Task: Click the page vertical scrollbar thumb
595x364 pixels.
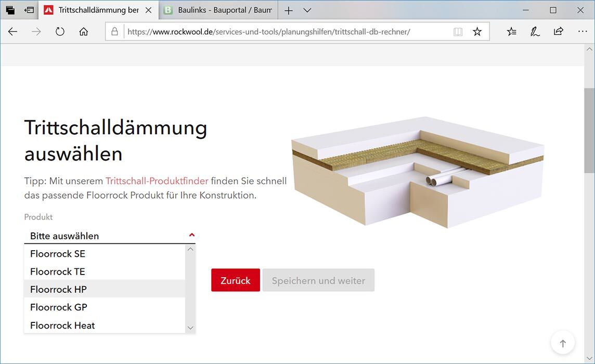Action: pyautogui.click(x=589, y=130)
